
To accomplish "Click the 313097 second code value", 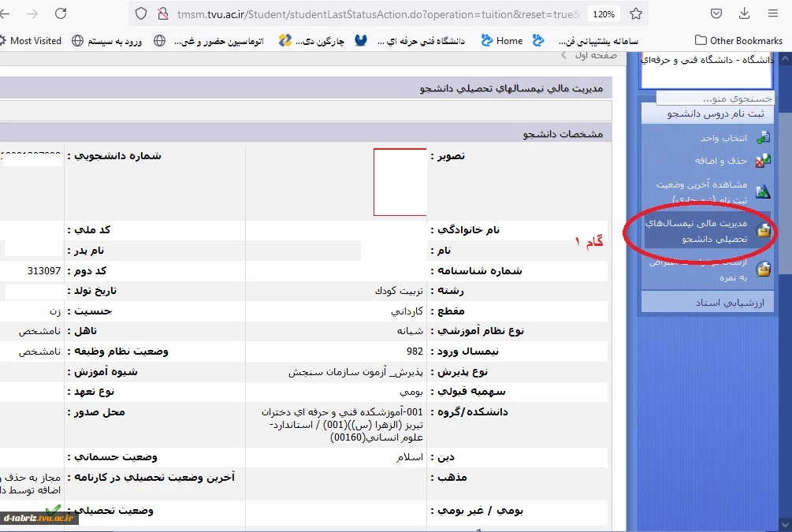I will click(44, 271).
